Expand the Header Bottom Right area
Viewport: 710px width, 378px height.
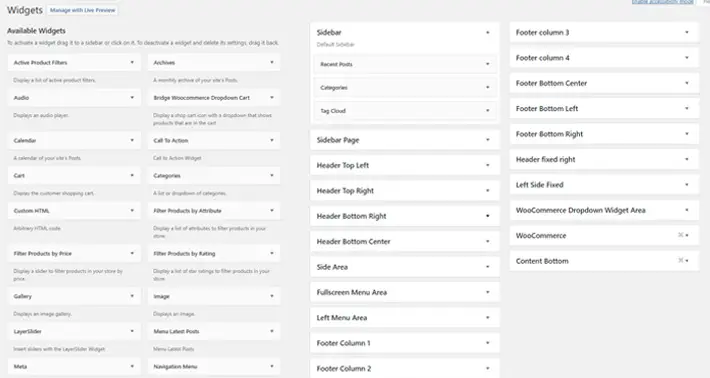(x=405, y=216)
